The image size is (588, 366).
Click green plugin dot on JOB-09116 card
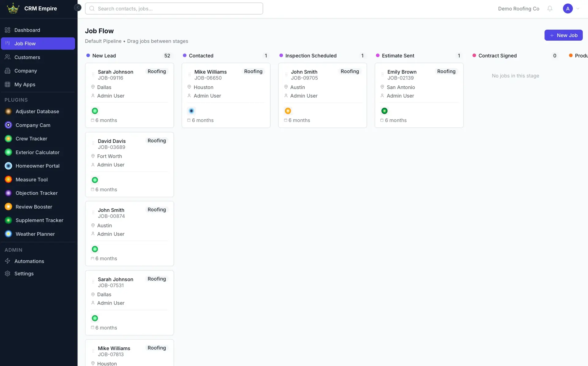[x=95, y=111]
